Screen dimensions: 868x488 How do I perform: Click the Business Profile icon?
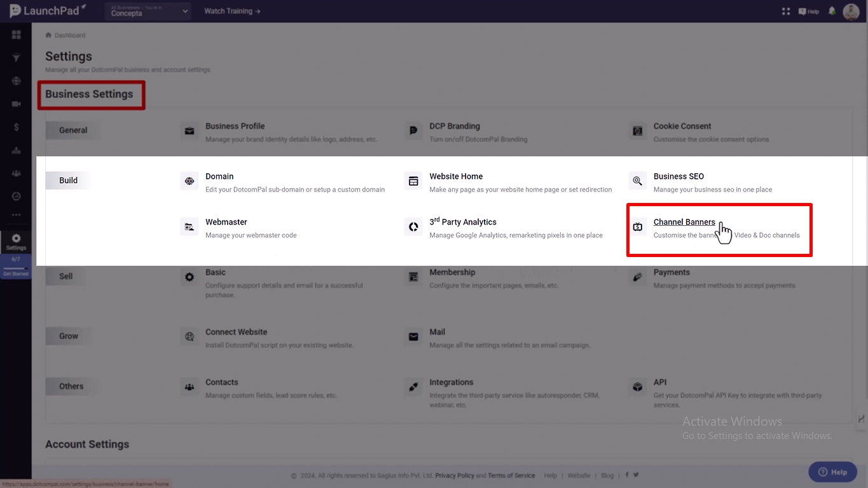189,131
